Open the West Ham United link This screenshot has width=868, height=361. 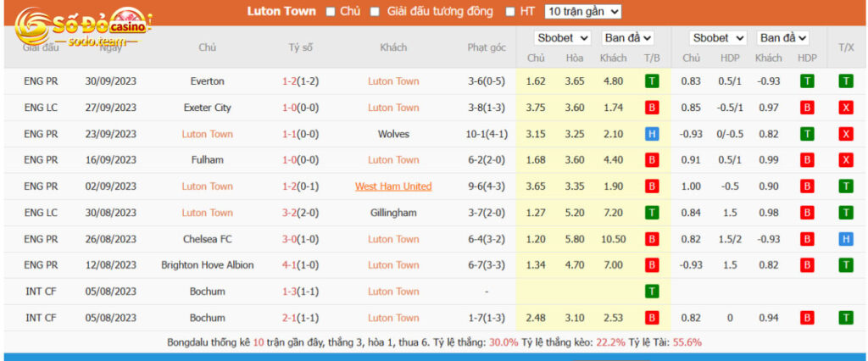pos(393,186)
